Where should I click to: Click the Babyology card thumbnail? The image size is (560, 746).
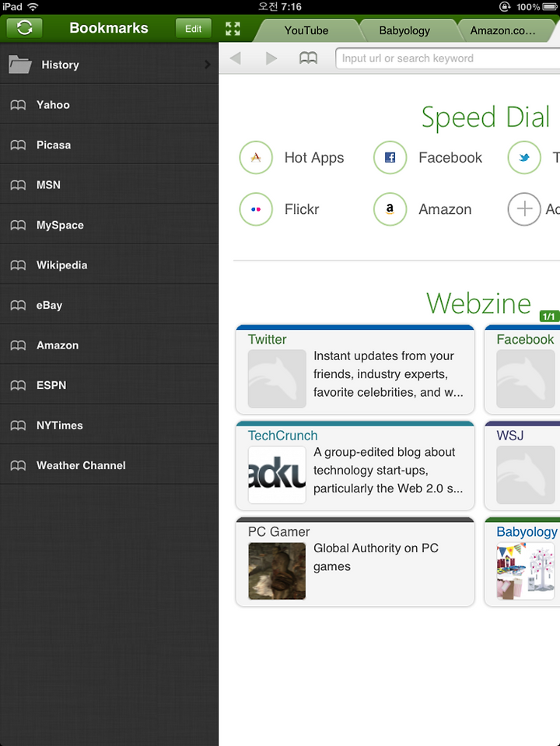click(525, 571)
